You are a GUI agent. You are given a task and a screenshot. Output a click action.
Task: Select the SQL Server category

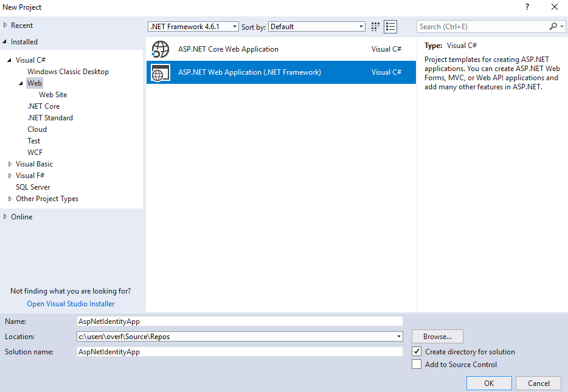(x=33, y=187)
